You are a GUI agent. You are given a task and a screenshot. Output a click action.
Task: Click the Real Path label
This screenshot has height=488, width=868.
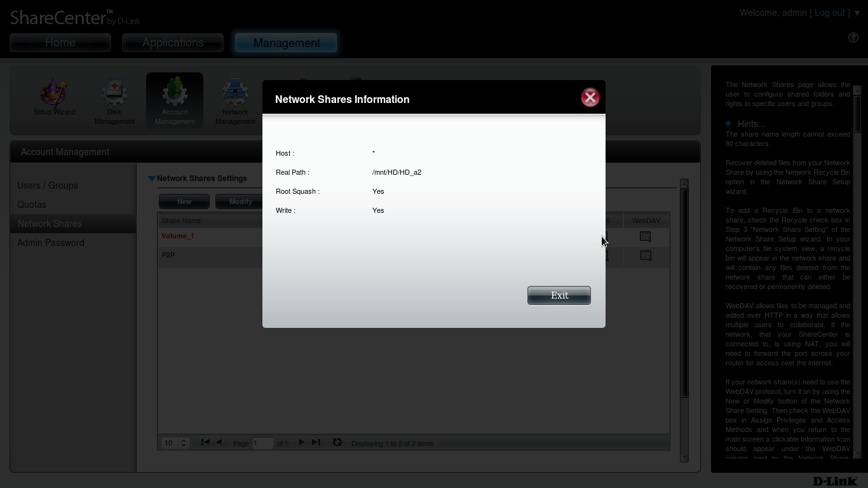click(x=292, y=172)
